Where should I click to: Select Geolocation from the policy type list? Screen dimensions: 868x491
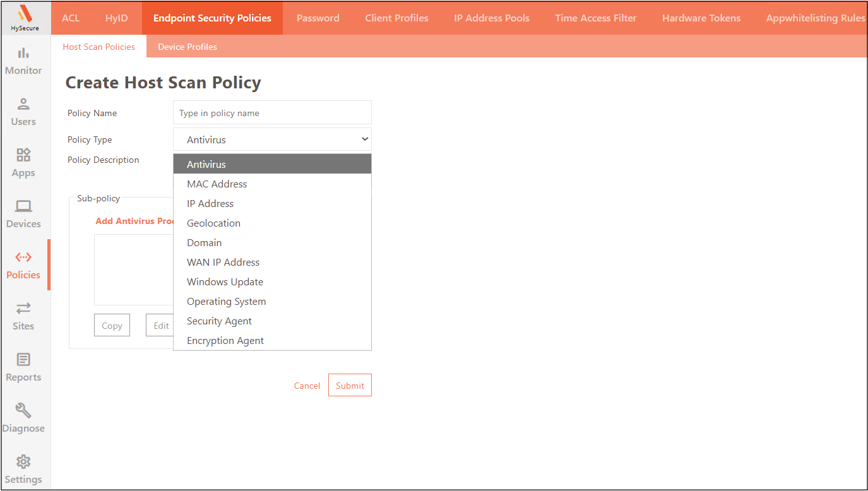point(213,223)
